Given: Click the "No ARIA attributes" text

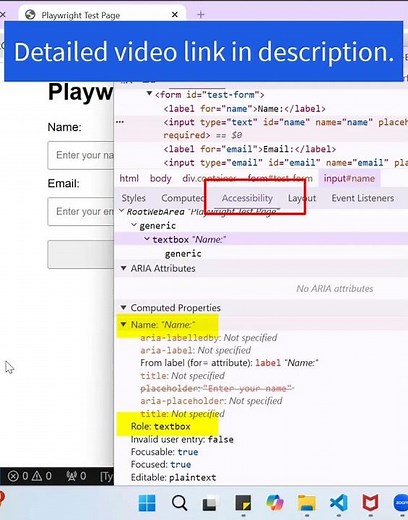Looking at the screenshot, I should click(335, 289).
